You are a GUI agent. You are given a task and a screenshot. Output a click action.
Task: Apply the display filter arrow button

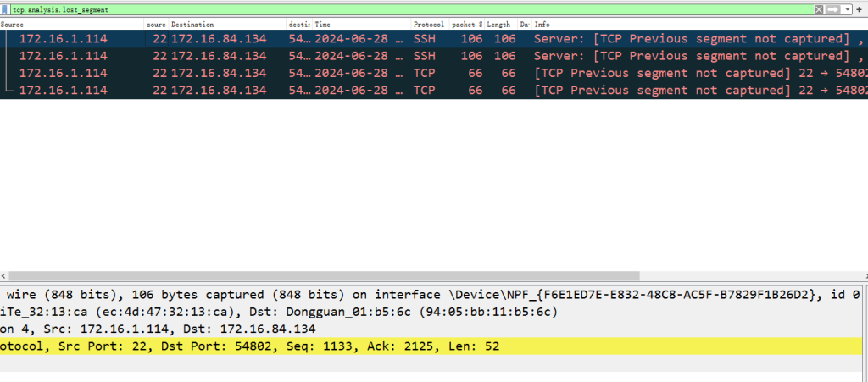[833, 8]
